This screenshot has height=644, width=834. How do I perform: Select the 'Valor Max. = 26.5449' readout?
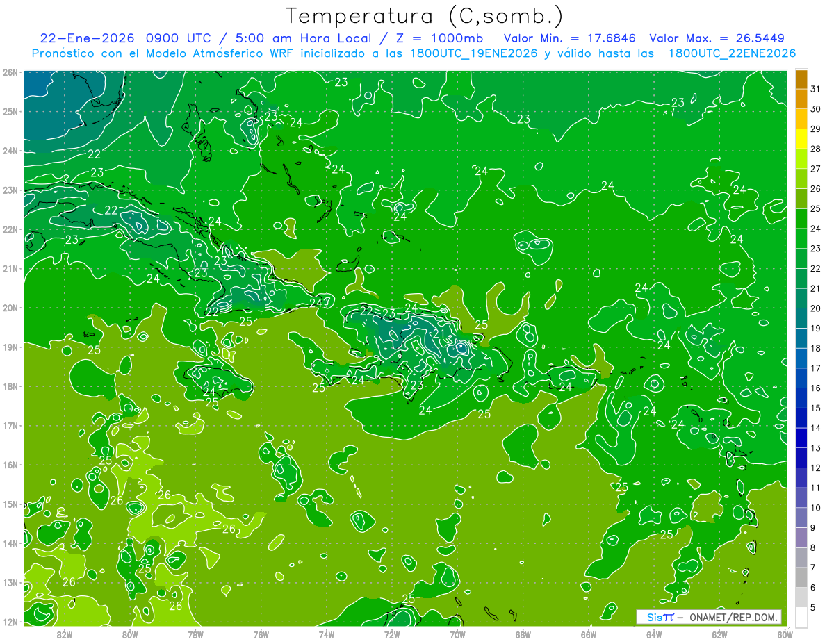point(717,38)
